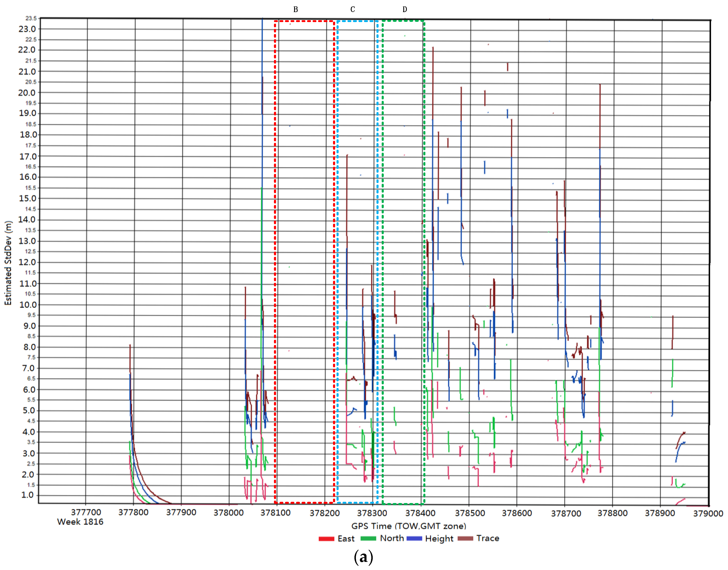Click the Estimated StdDev (m) axis title

8,263
